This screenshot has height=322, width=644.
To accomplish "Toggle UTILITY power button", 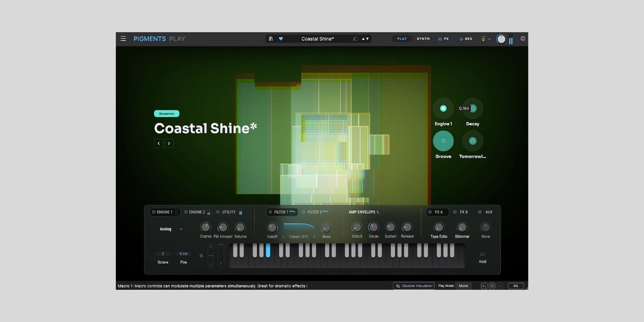I will point(218,212).
